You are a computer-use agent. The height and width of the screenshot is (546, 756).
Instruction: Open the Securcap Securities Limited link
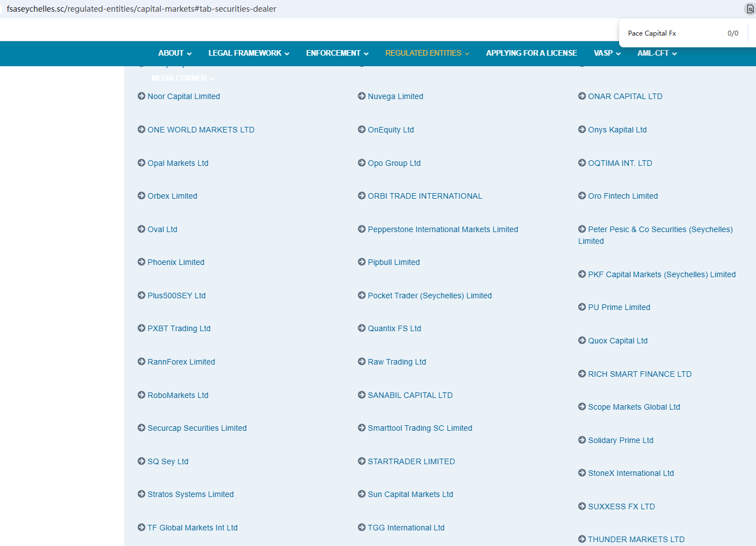point(197,428)
